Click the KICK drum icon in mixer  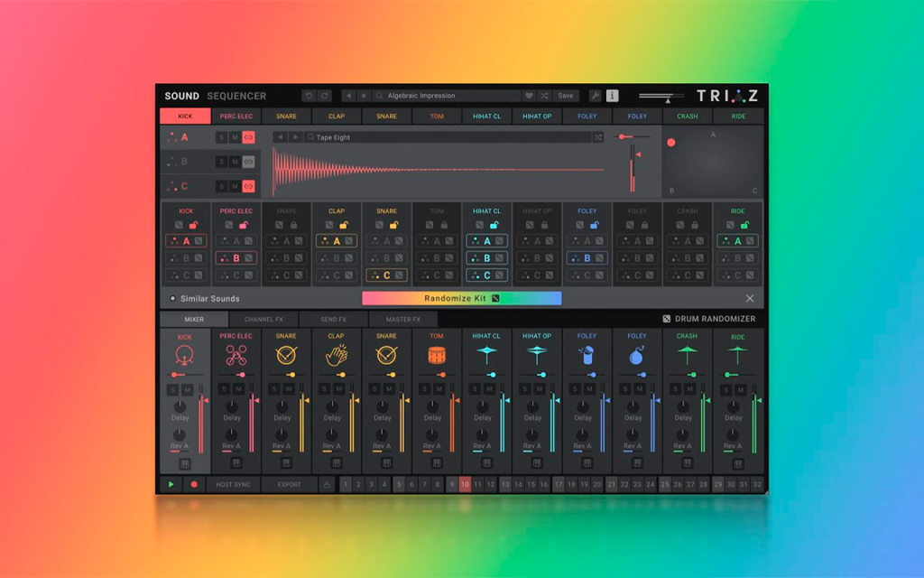click(184, 355)
